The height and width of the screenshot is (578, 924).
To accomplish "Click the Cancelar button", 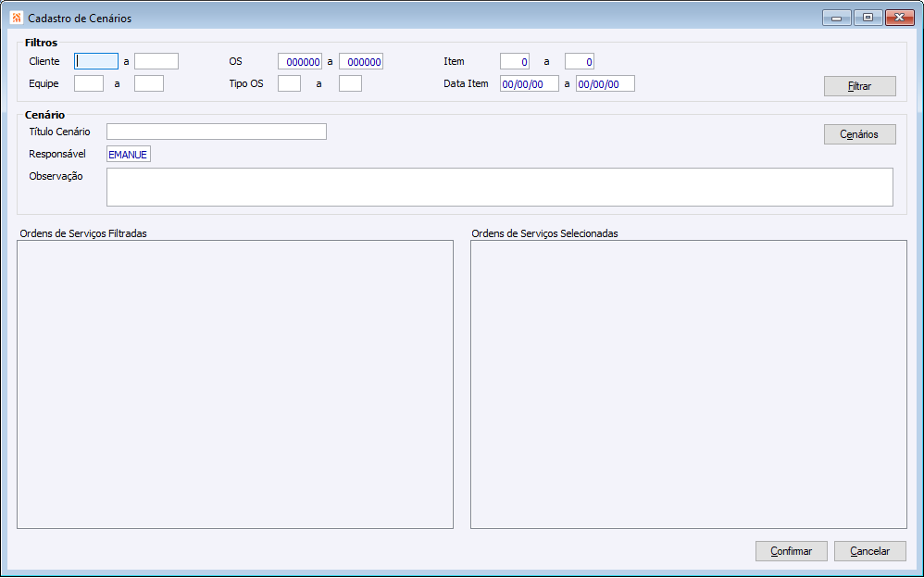I will [869, 551].
